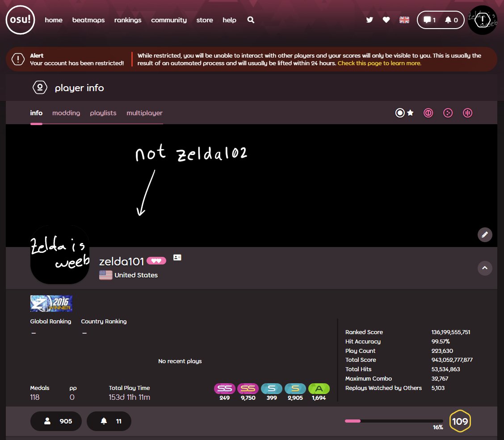This screenshot has height=440, width=504.
Task: Click 'Your account has been restricted!' text
Action: pos(77,63)
